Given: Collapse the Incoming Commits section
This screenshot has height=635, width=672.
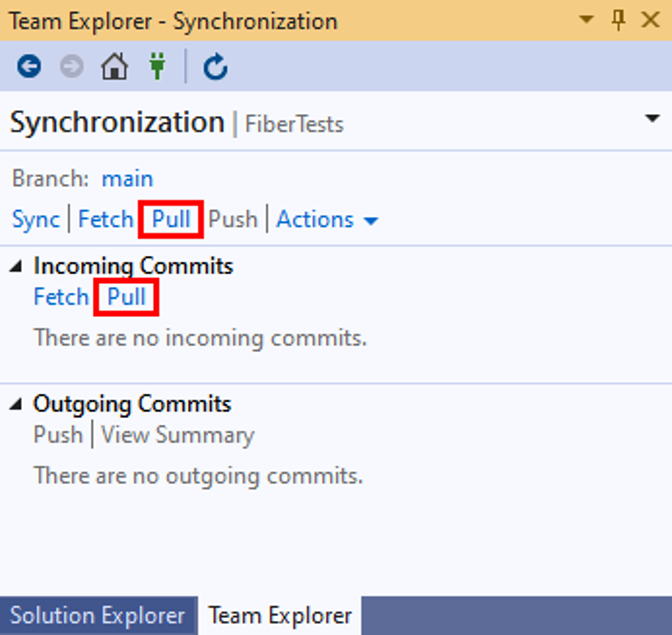Looking at the screenshot, I should point(18,266).
